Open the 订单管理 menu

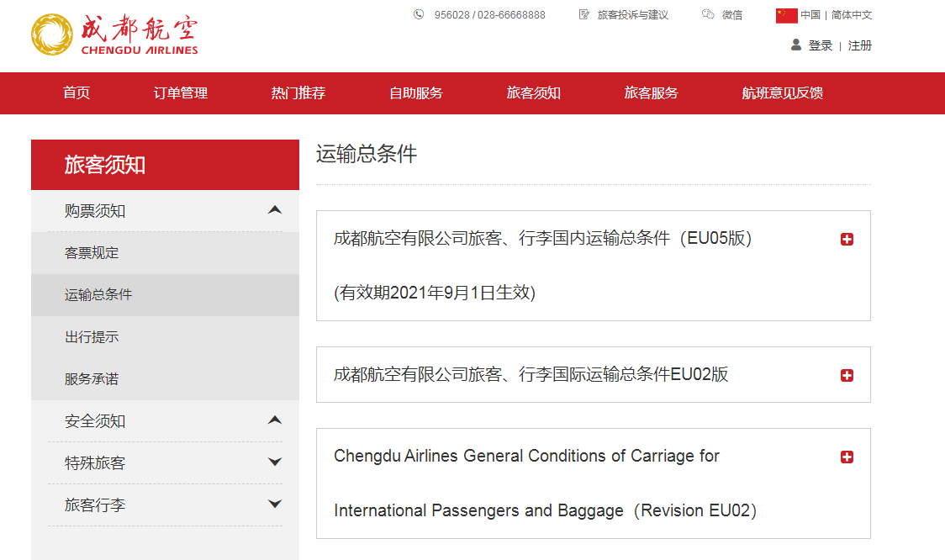click(181, 93)
